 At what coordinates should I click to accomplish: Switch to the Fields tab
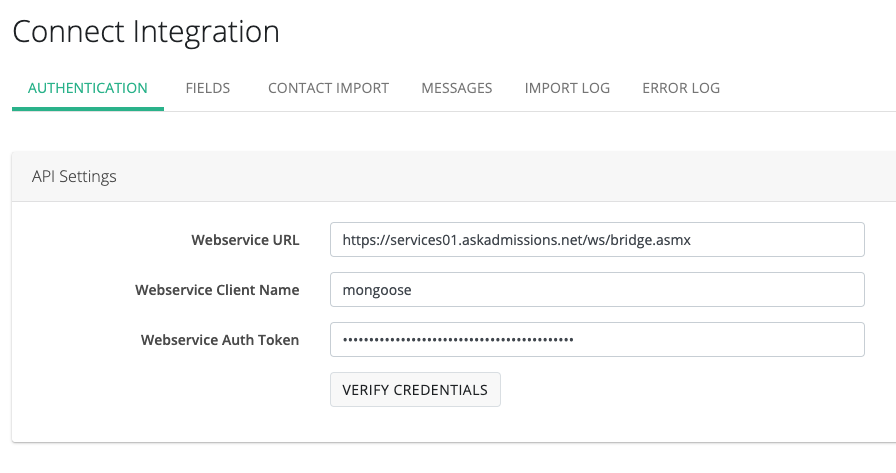(x=208, y=88)
